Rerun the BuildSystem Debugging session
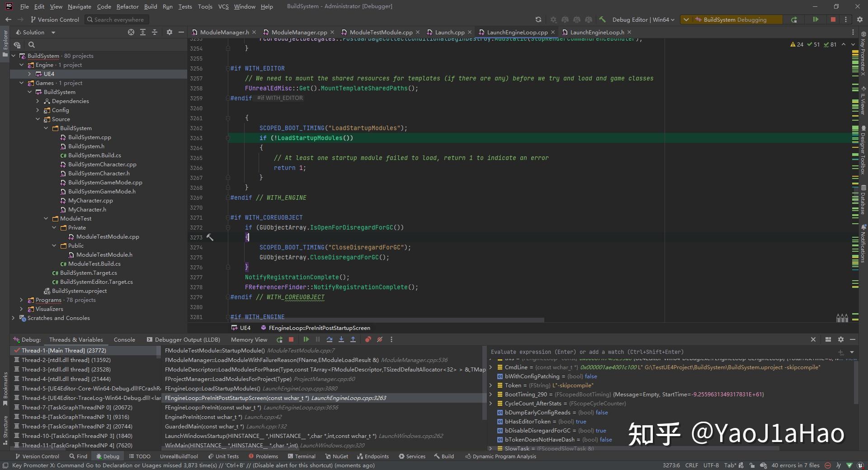Viewport: 868px width, 470px height. tap(794, 20)
